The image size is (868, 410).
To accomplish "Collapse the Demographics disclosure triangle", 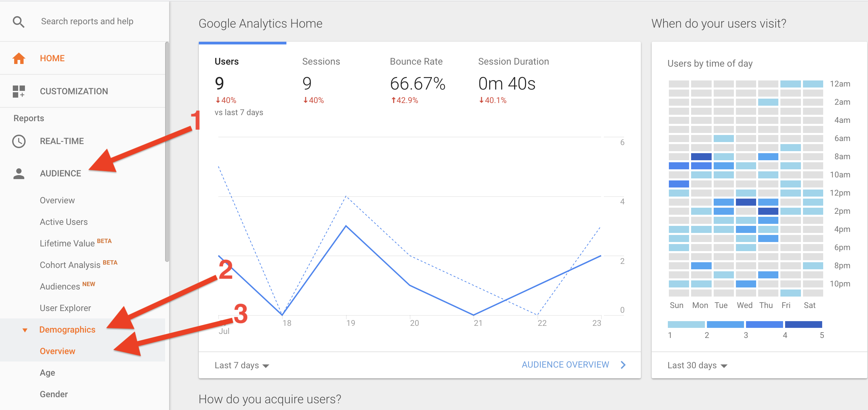I will tap(25, 330).
